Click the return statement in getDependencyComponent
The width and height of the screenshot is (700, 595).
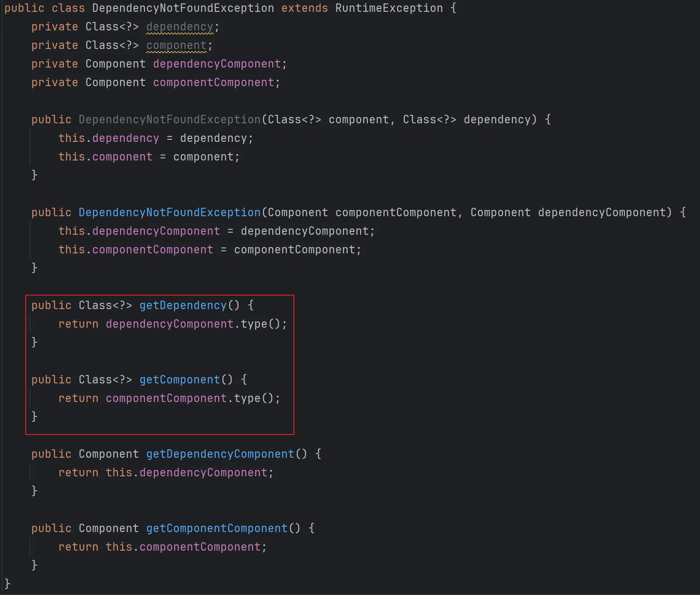pyautogui.click(x=78, y=473)
